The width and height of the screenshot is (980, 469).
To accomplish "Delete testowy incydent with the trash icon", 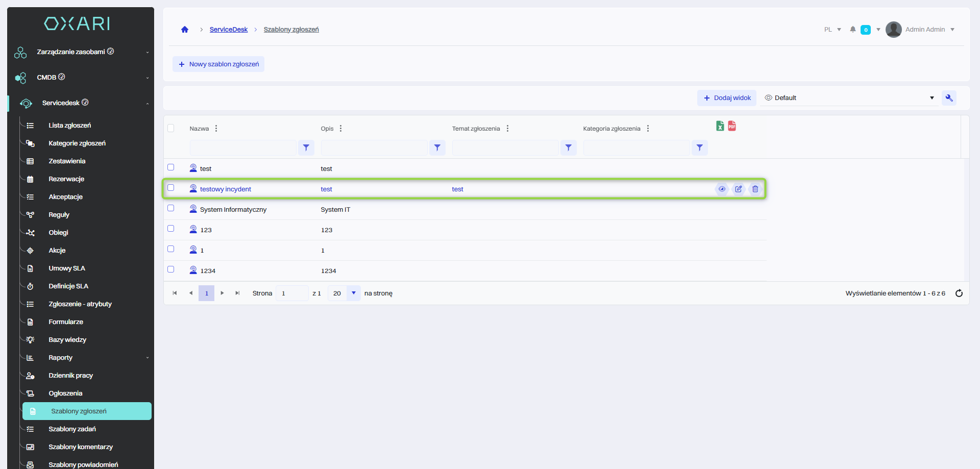I will pyautogui.click(x=755, y=189).
